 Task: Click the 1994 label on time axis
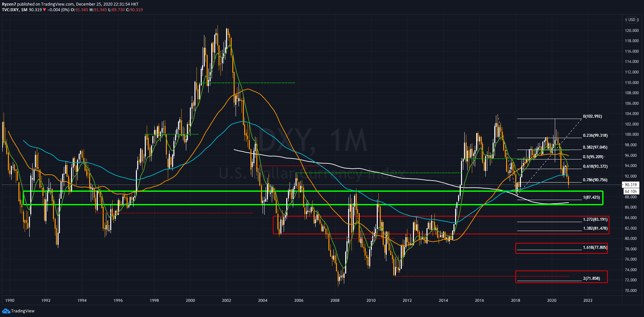(82, 301)
